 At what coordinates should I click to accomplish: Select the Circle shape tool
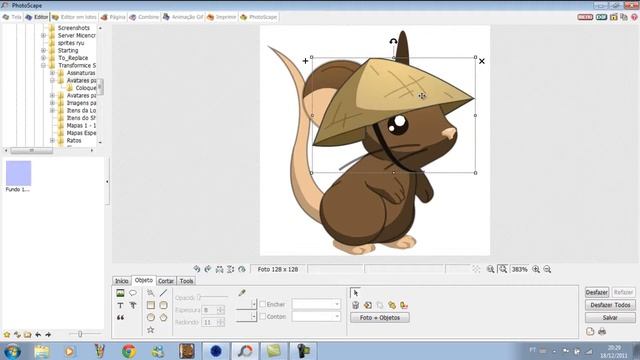click(x=151, y=317)
